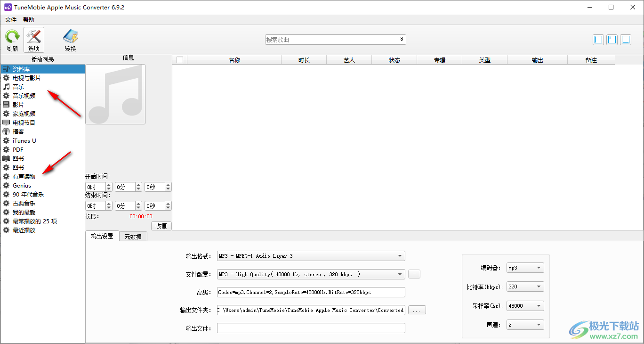Select first layout view icon at top right
644x344 pixels.
click(x=598, y=40)
